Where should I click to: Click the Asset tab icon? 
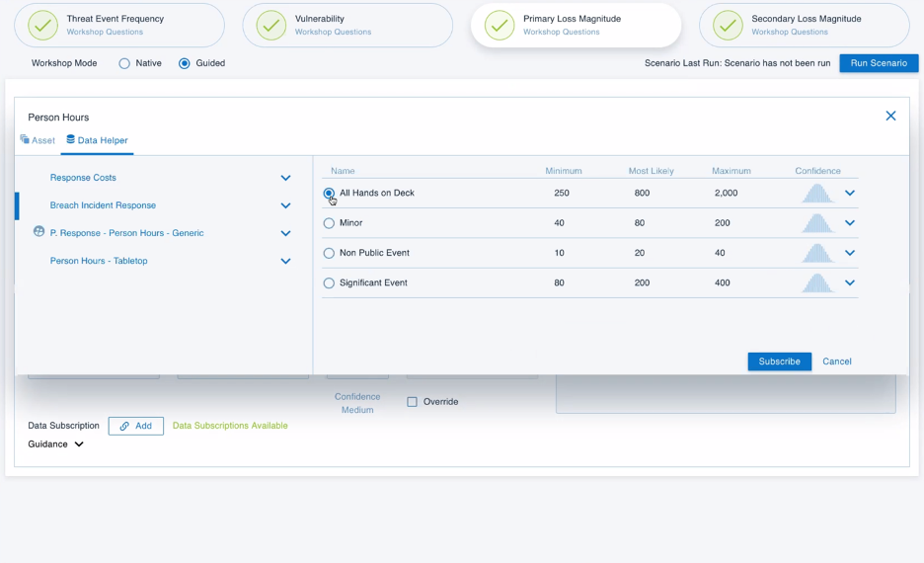click(25, 139)
